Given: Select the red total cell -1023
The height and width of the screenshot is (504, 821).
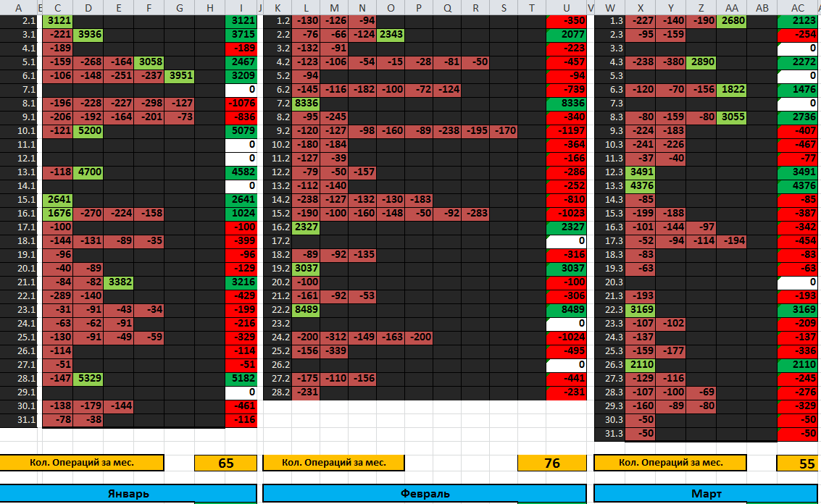Looking at the screenshot, I should [x=566, y=213].
